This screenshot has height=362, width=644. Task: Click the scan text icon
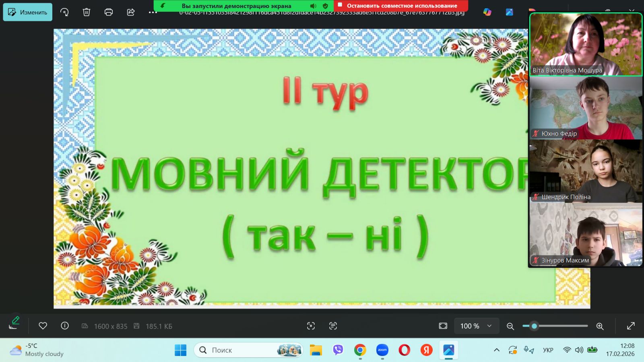(333, 326)
